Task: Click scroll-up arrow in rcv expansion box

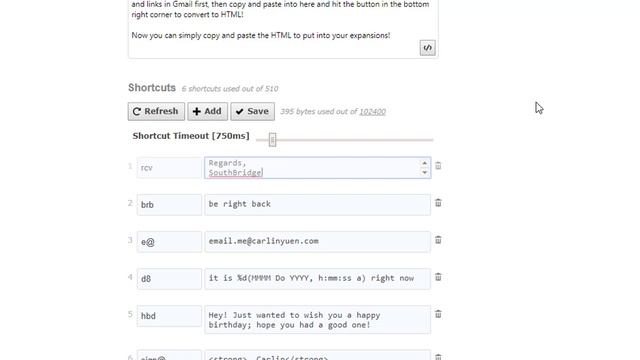Action: (424, 163)
